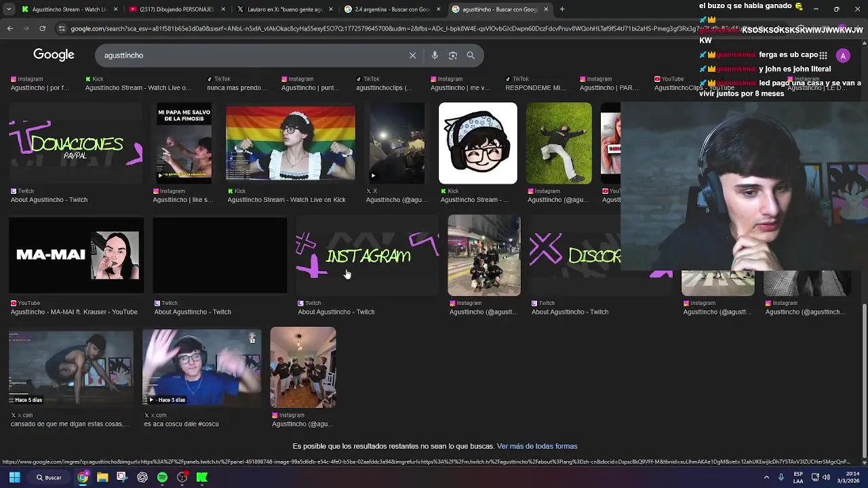Image resolution: width=868 pixels, height=488 pixels.
Task: Switch to the Lautaro en X tab
Action: pyautogui.click(x=283, y=9)
